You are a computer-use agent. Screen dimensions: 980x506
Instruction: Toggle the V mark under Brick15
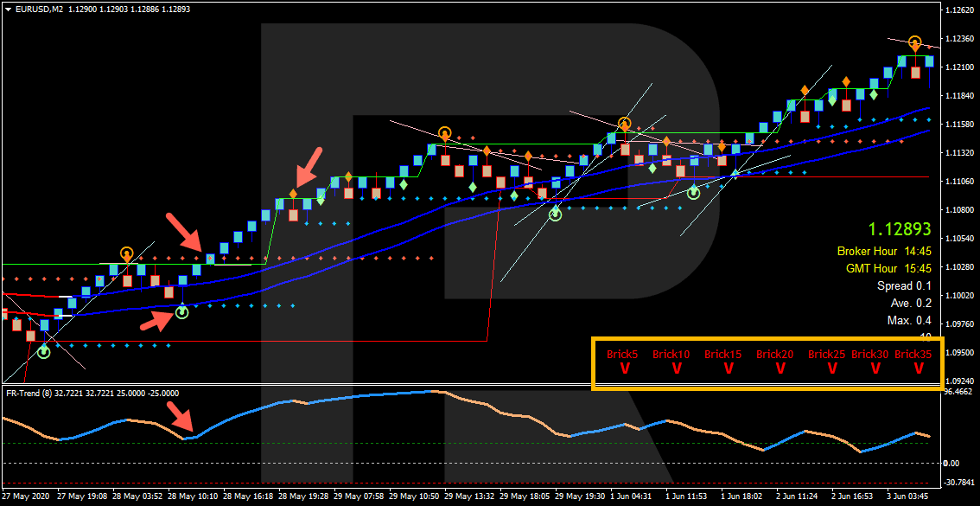[728, 369]
